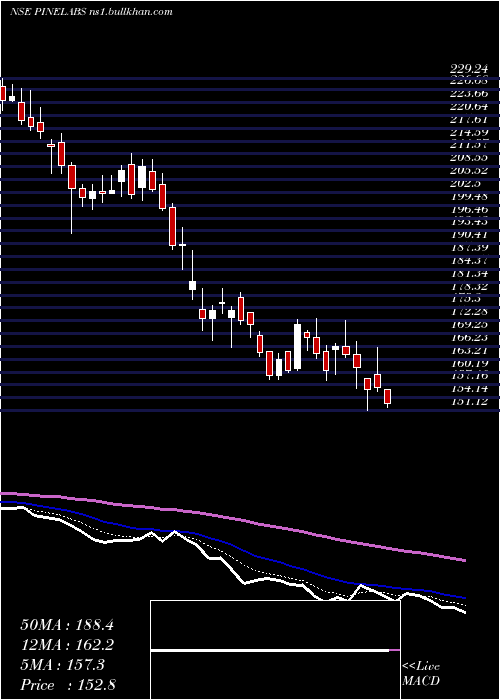Image resolution: width=500 pixels, height=700 pixels.
Task: Select the 229.24 price level label
Action: pos(469,69)
